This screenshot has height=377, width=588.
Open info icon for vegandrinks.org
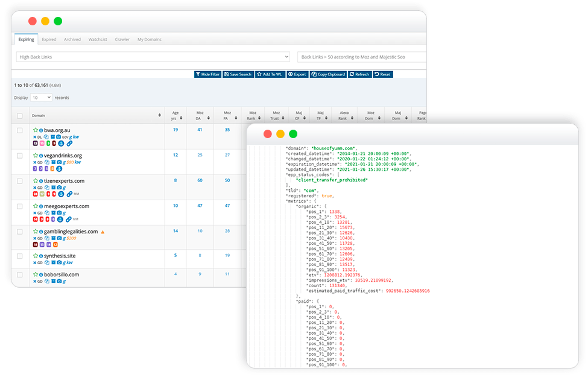41,156
